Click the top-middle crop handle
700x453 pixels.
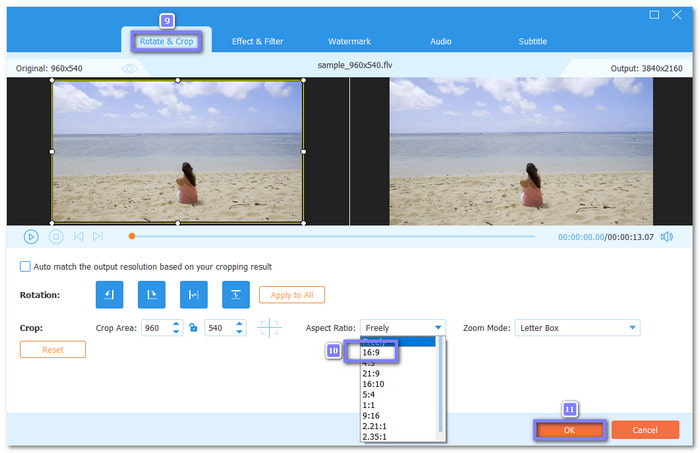click(x=178, y=80)
